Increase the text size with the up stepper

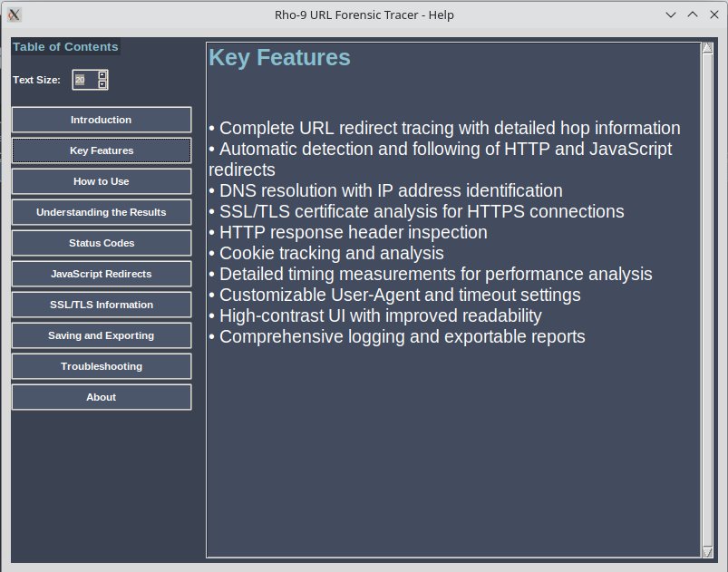pos(100,75)
